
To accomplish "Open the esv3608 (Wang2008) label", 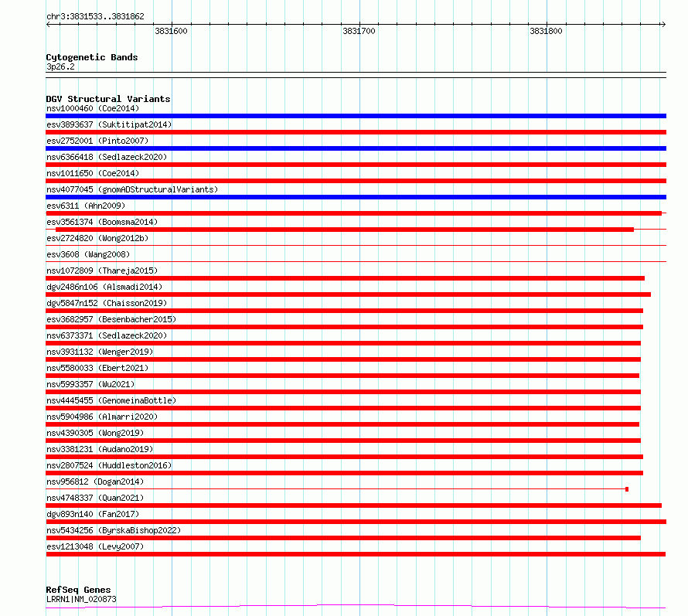I will click(88, 254).
